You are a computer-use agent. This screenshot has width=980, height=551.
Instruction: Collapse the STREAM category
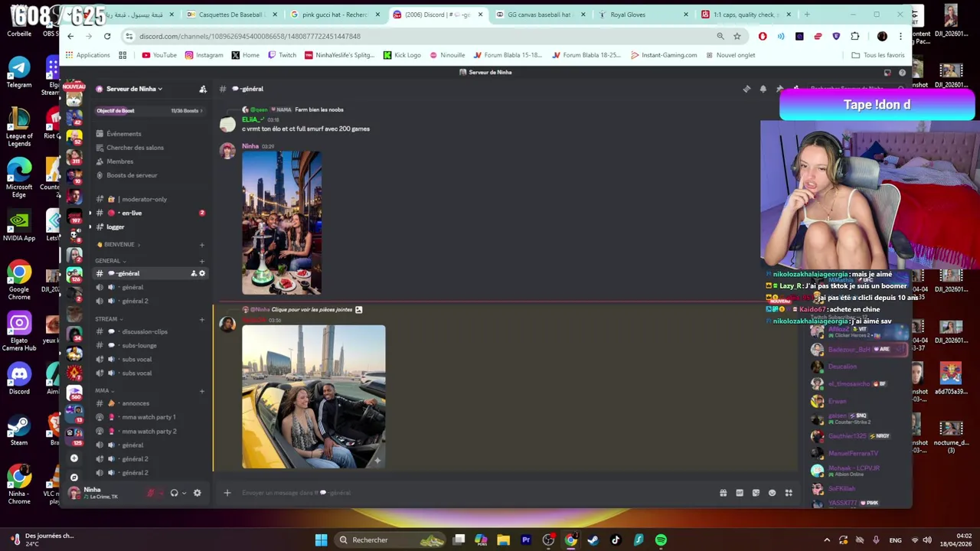click(x=109, y=319)
